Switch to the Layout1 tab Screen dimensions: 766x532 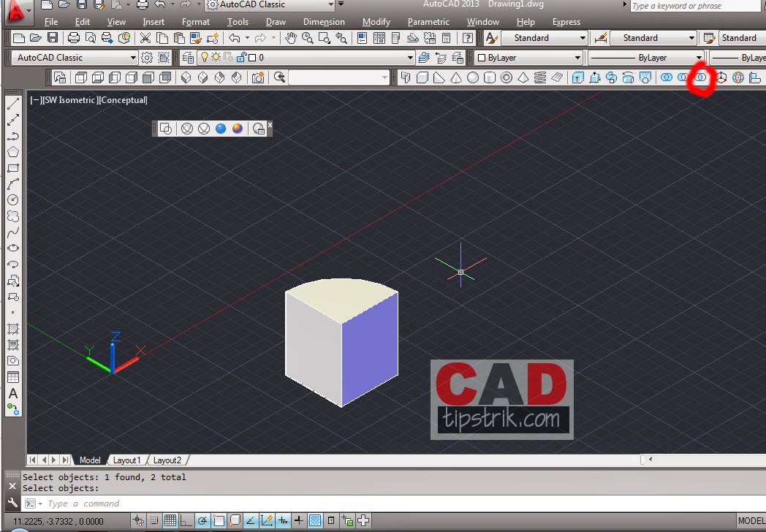coord(126,460)
